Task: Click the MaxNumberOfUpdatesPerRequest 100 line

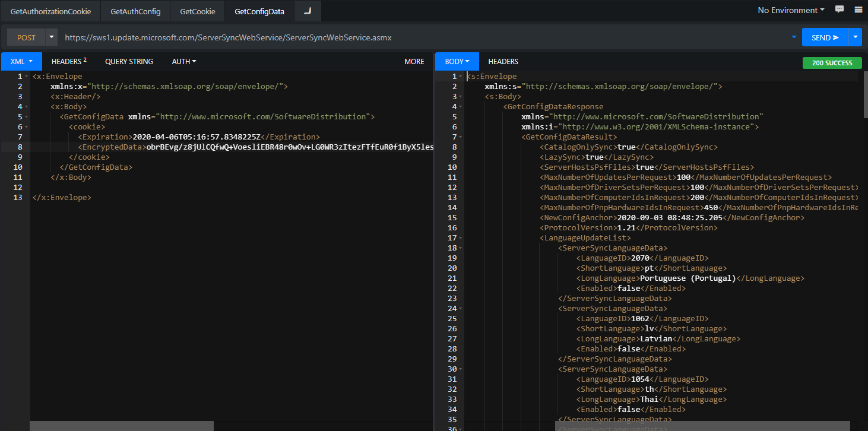Action: point(686,178)
